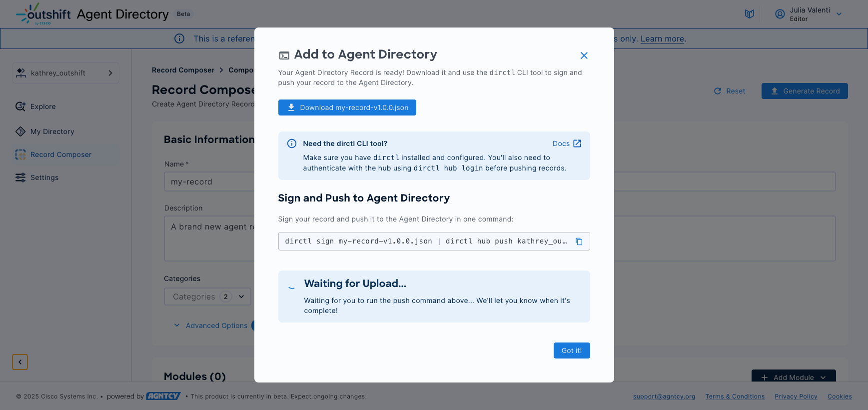Screen dimensions: 868x410
Task: Open My Directory in sidebar
Action: [52, 131]
